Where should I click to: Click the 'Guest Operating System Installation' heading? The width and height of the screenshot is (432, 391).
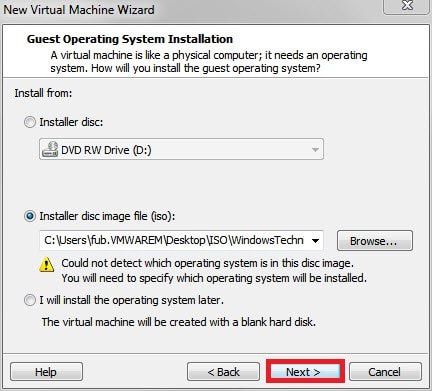(130, 39)
